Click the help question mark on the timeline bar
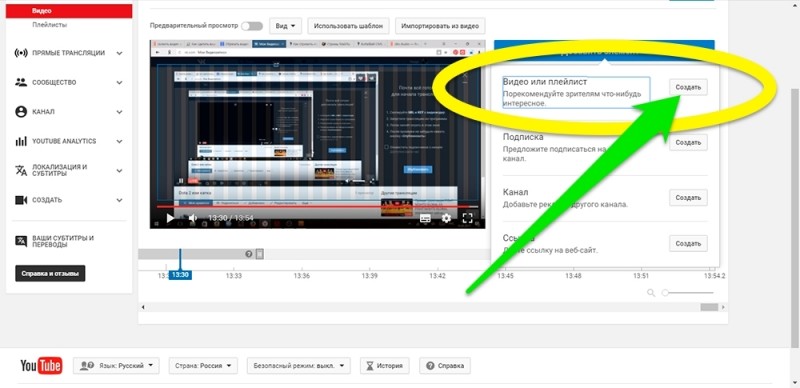 pos(248,254)
